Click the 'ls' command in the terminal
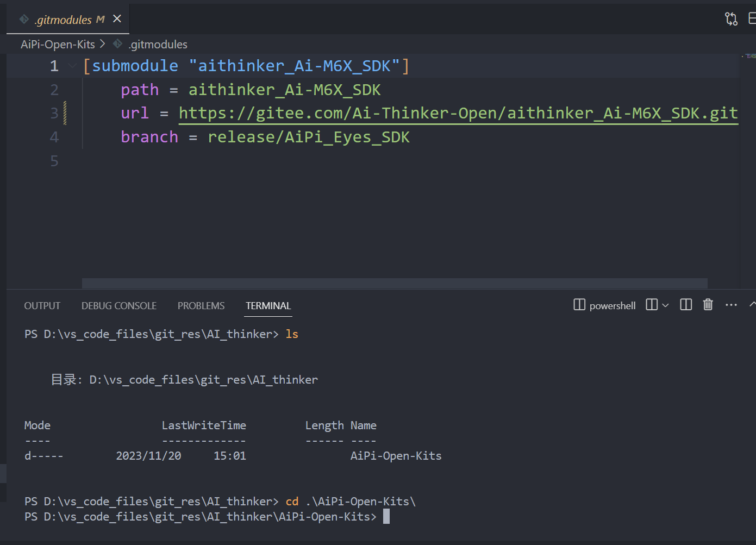The width and height of the screenshot is (756, 545). (x=292, y=334)
